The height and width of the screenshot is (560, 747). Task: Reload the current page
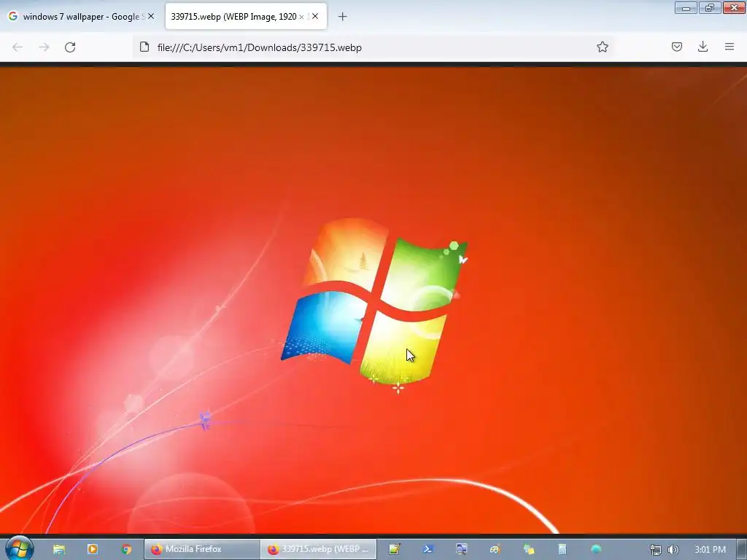70,47
